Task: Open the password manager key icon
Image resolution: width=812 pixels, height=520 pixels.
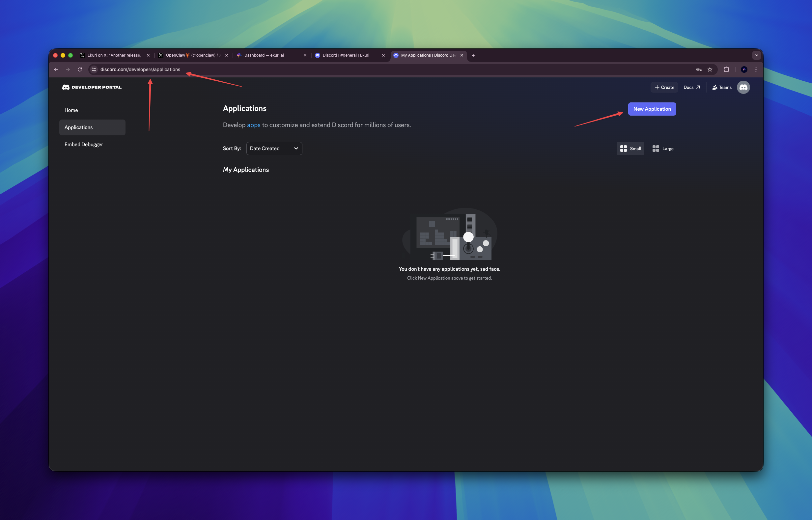Action: pyautogui.click(x=699, y=69)
